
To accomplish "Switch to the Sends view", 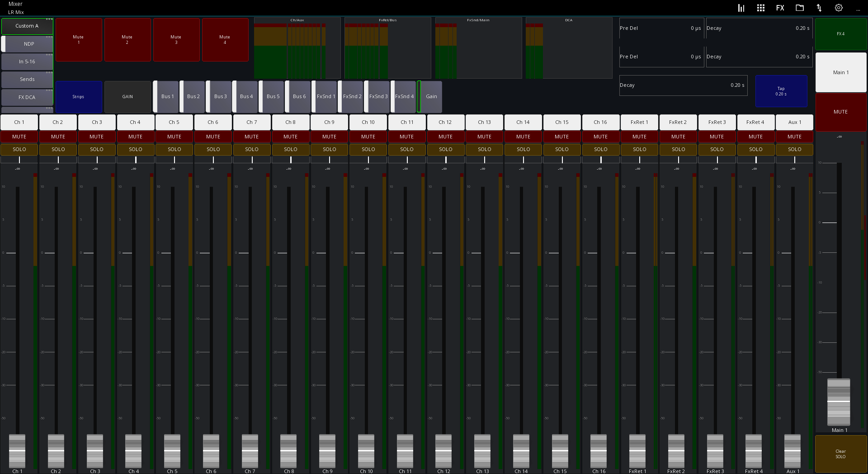I will click(x=27, y=79).
